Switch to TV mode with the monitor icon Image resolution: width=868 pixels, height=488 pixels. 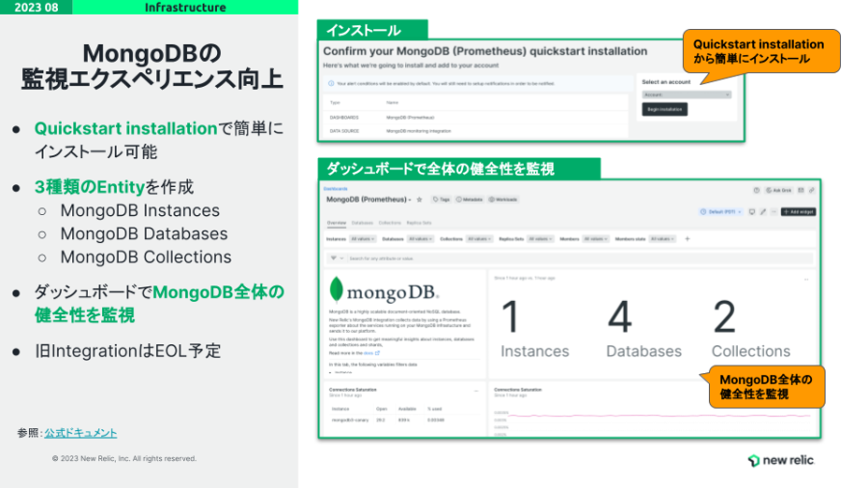tap(751, 212)
